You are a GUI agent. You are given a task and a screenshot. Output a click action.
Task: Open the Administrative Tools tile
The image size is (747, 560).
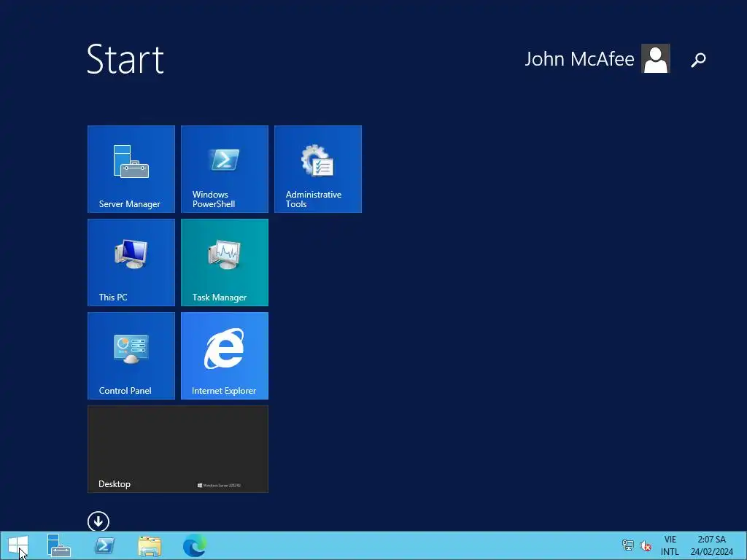[318, 169]
